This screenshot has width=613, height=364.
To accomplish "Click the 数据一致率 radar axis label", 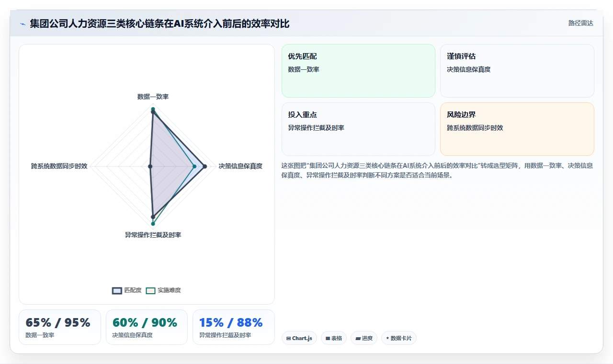I will tap(153, 97).
